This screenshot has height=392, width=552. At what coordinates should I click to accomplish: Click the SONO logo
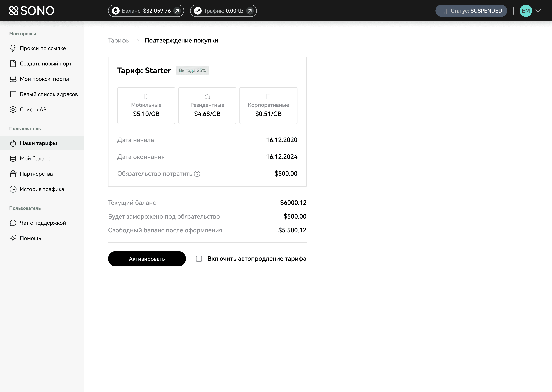[x=32, y=11]
